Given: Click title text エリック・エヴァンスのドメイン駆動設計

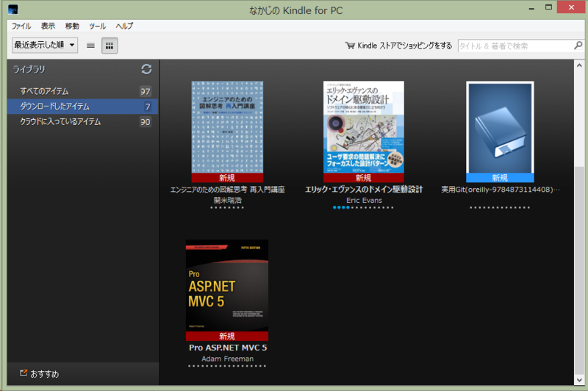Looking at the screenshot, I should [x=364, y=190].
